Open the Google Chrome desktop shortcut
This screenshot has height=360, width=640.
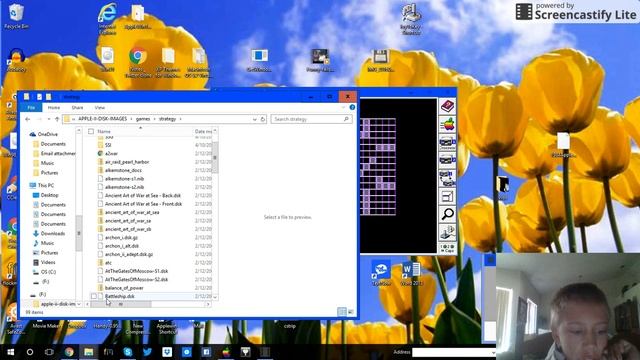pos(138,61)
